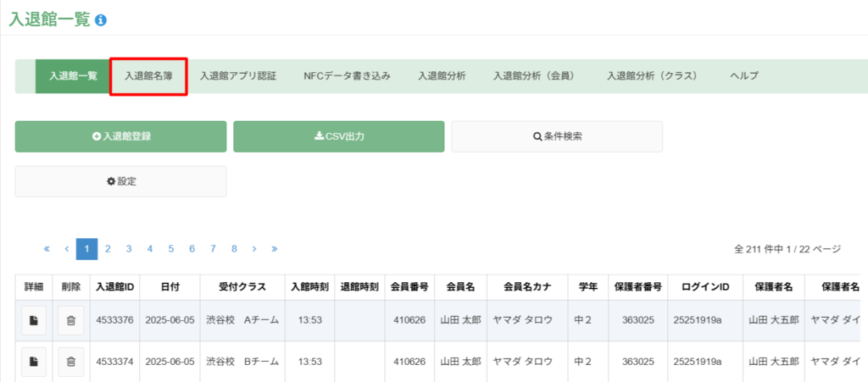The height and width of the screenshot is (382, 868).
Task: Go to pagination page 5
Action: [x=171, y=249]
